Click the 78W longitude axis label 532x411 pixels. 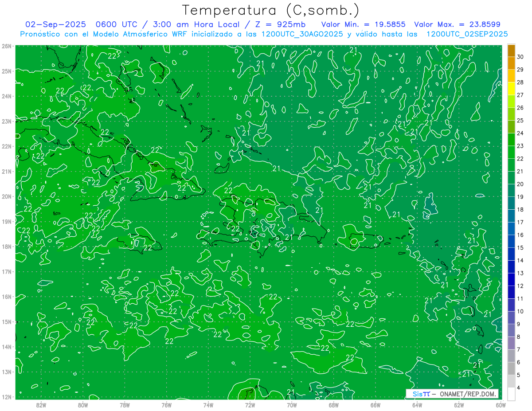click(x=125, y=404)
